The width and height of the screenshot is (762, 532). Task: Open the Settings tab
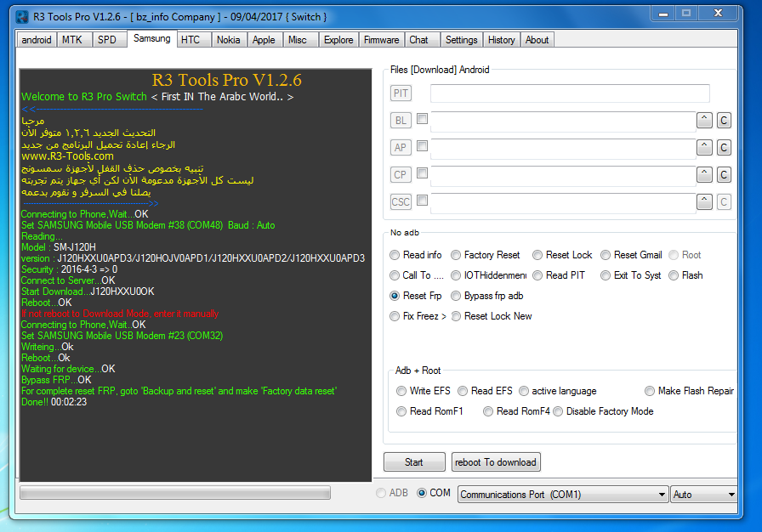click(461, 40)
